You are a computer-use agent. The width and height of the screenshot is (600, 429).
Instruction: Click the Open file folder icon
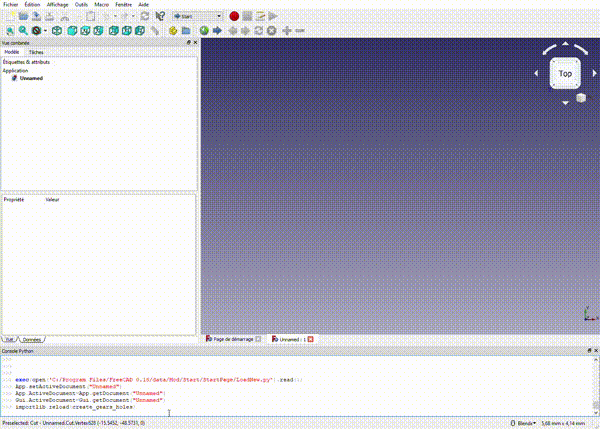coord(23,16)
